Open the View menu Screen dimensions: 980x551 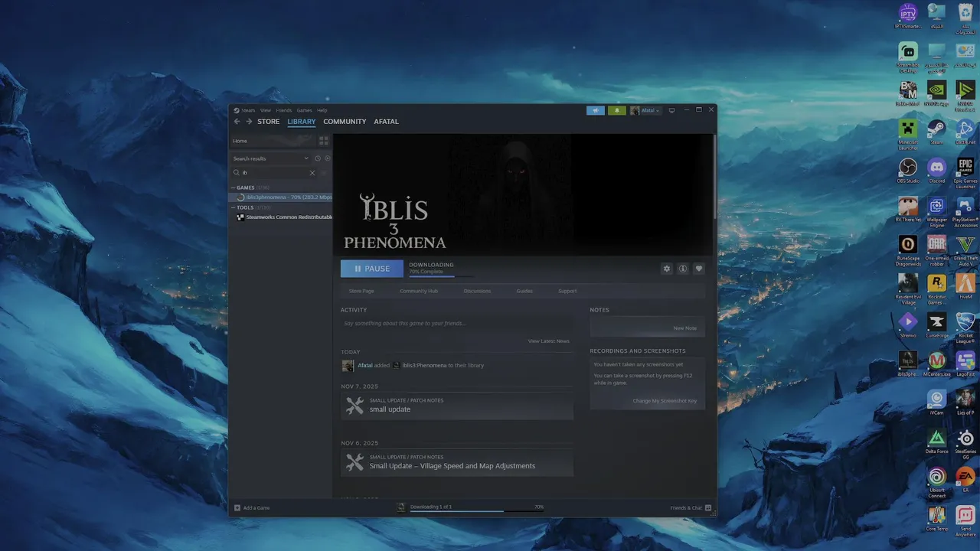pyautogui.click(x=265, y=110)
